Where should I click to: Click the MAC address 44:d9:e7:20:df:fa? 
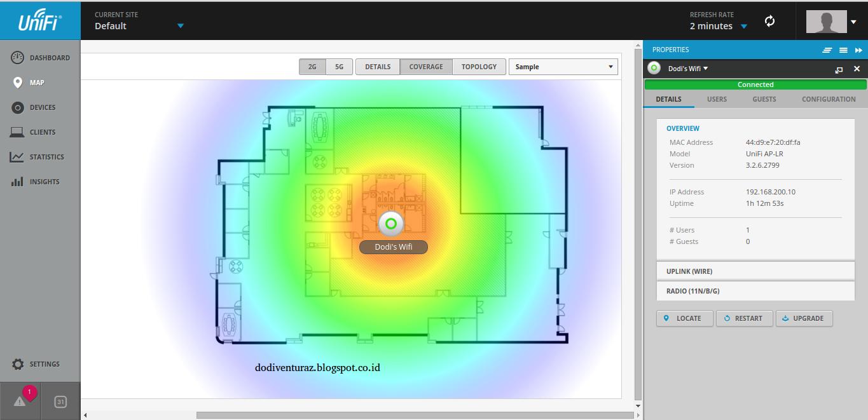coord(773,142)
